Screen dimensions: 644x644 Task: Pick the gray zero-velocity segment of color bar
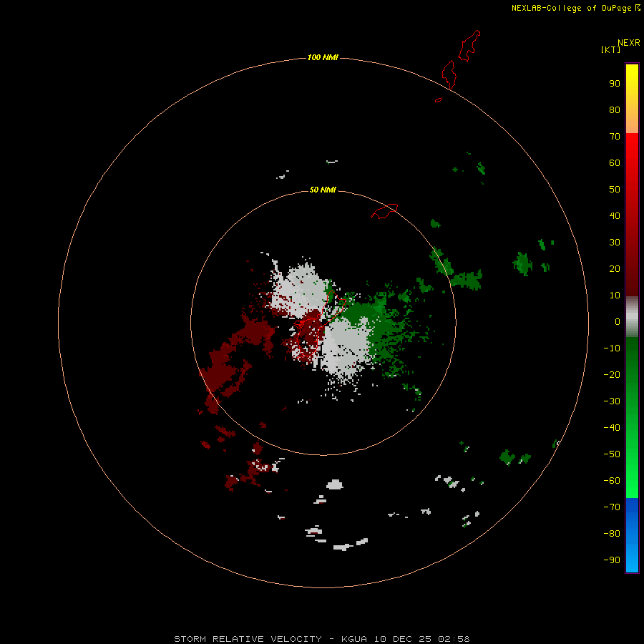tap(632, 317)
